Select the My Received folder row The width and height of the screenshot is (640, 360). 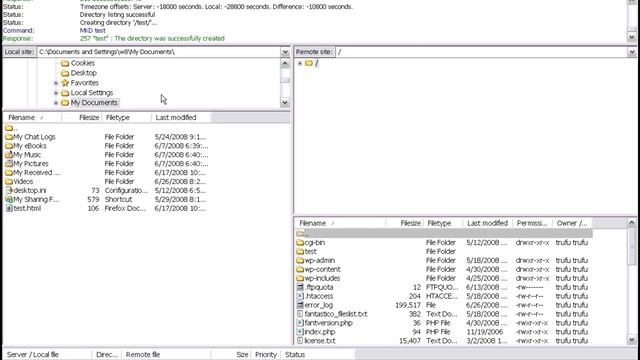pyautogui.click(x=106, y=173)
